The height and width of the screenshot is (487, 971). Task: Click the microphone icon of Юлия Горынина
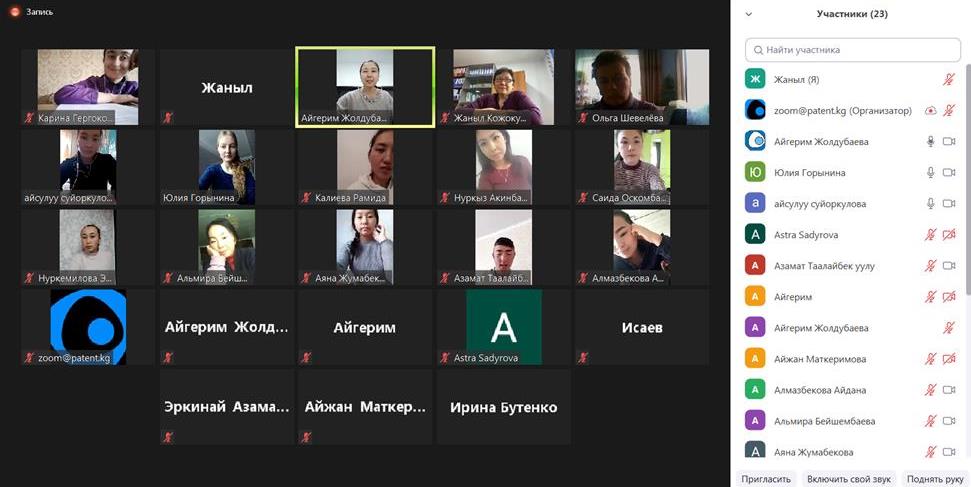pos(930,172)
